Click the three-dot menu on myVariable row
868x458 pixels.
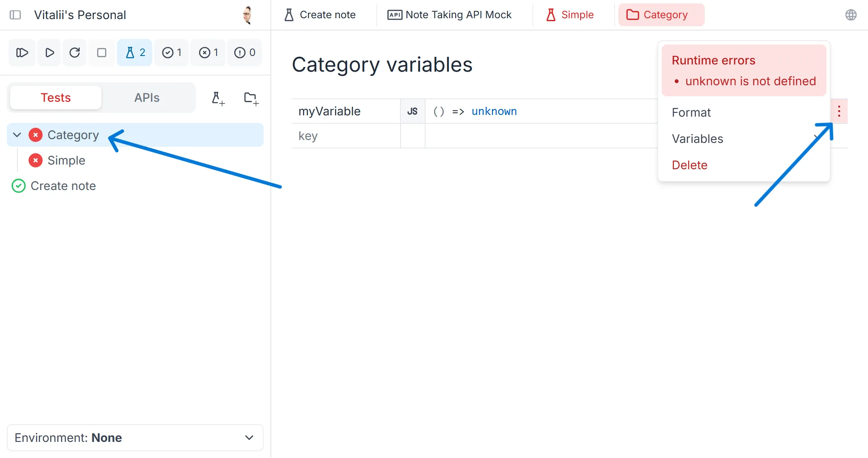point(839,111)
